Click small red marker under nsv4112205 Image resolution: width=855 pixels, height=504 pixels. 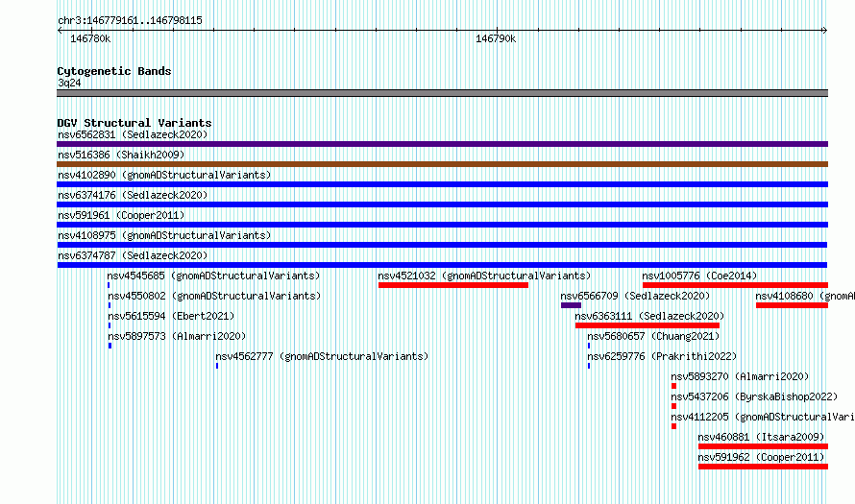click(674, 426)
